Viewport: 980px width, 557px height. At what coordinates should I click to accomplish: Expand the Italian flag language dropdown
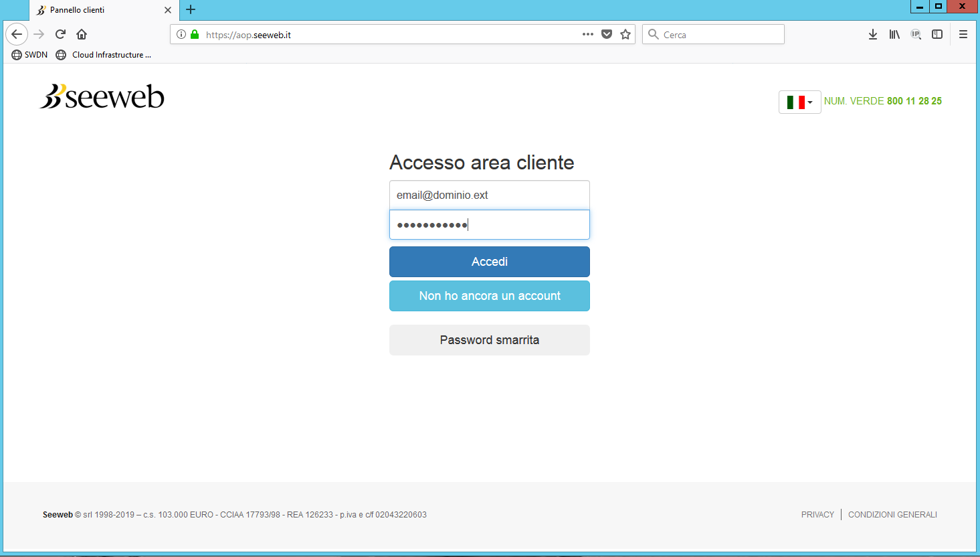click(x=799, y=102)
